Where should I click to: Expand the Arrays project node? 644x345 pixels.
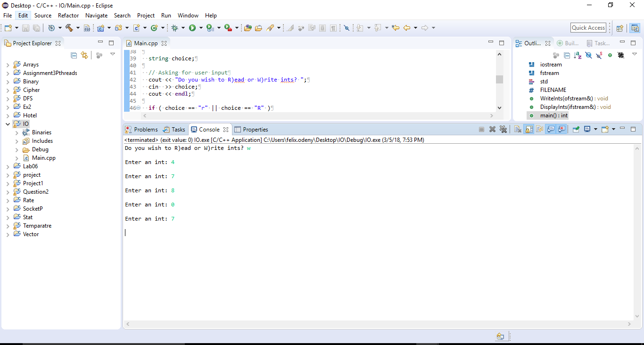(x=8, y=65)
